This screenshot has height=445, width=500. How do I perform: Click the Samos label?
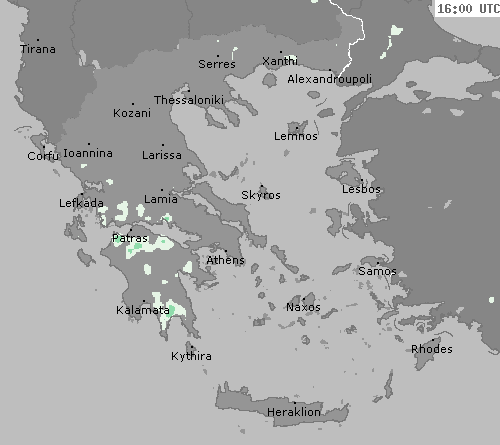pos(377,271)
